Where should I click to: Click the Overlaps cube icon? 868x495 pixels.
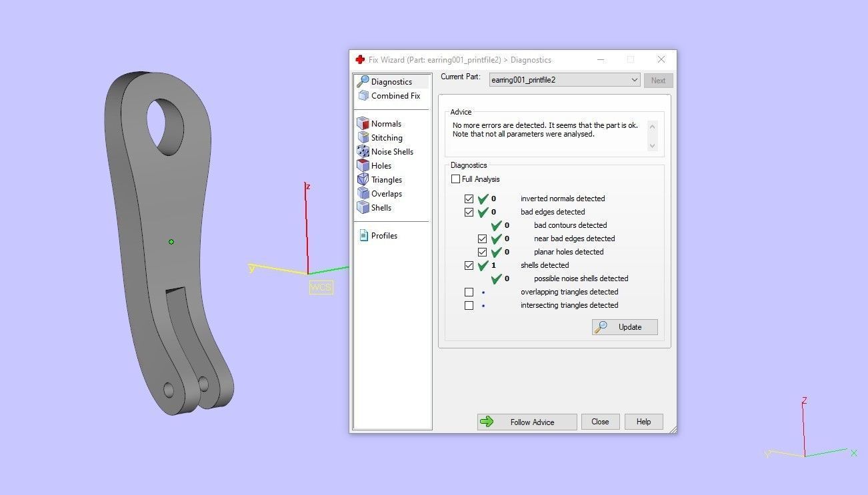(x=363, y=193)
